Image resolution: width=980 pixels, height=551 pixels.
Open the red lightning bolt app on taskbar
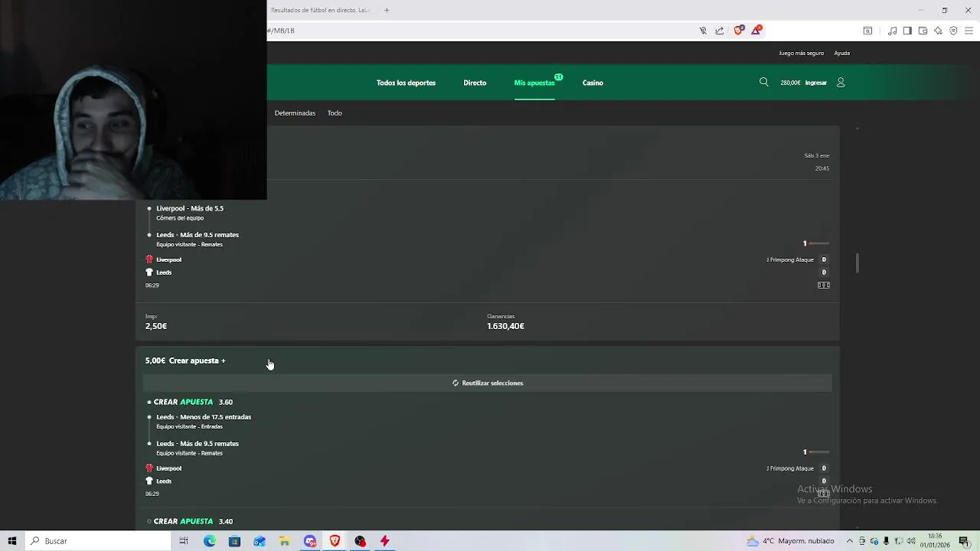[x=385, y=541]
